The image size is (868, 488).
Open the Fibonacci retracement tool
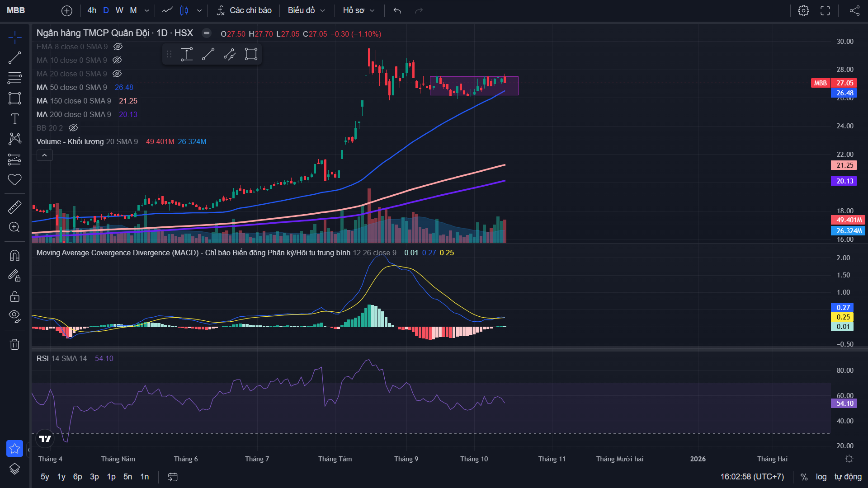coord(14,78)
